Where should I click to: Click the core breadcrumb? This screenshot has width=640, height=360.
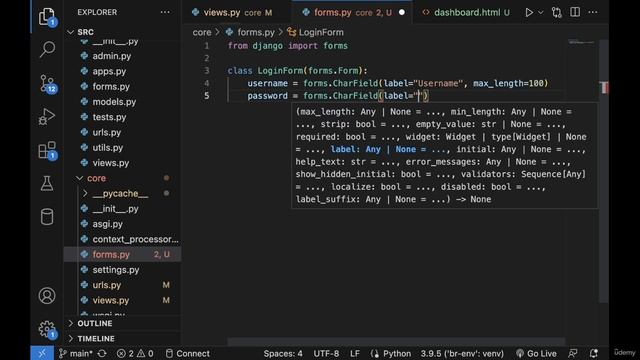(x=202, y=32)
